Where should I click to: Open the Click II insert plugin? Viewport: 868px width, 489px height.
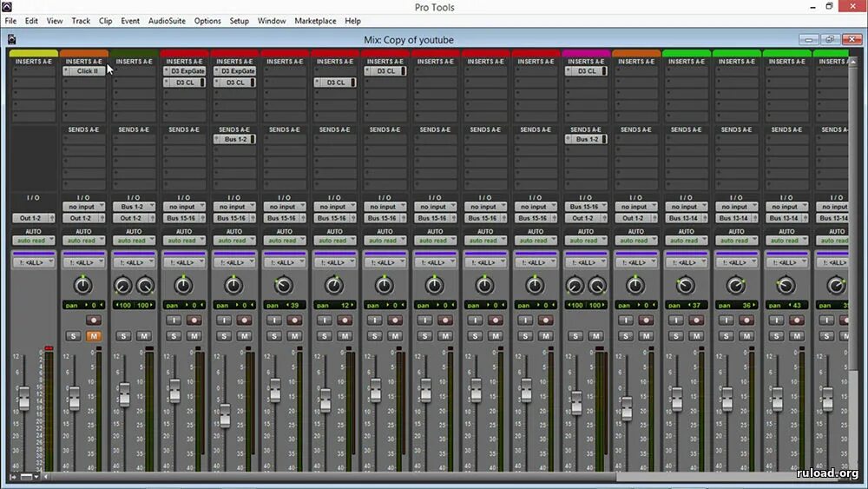coord(83,71)
